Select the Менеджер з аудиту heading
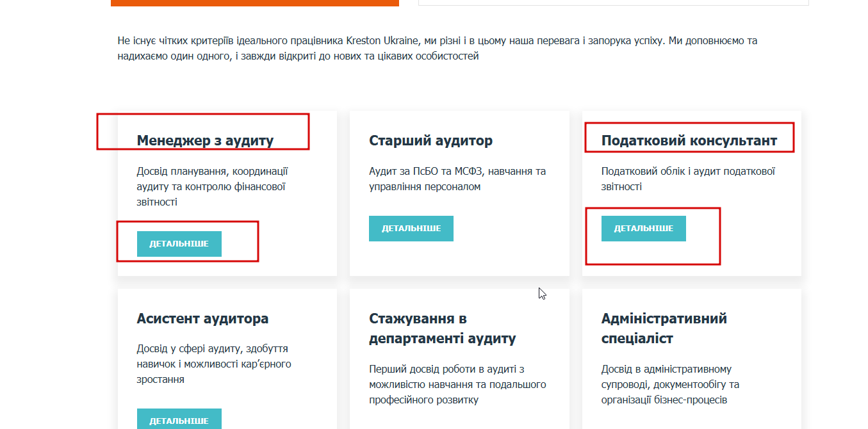 205,141
